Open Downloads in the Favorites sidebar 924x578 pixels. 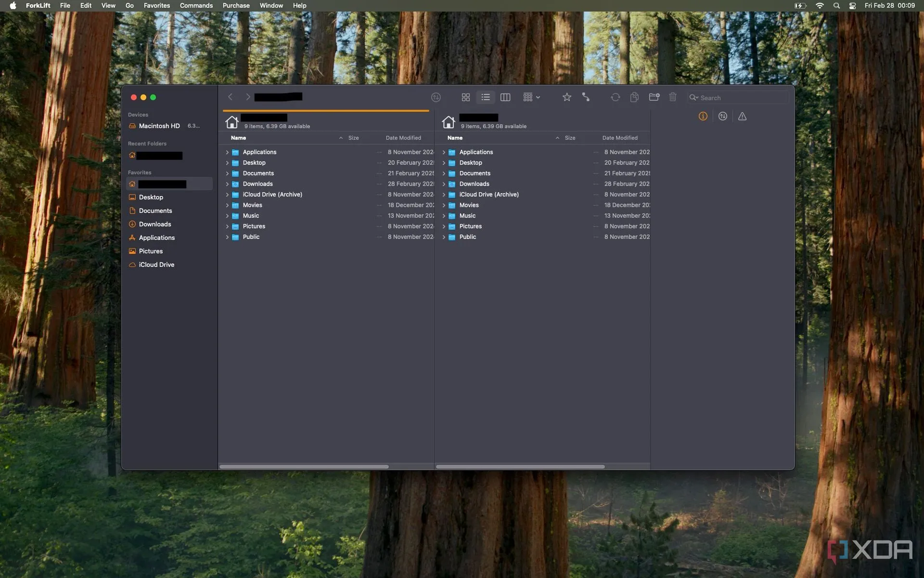click(x=169, y=224)
